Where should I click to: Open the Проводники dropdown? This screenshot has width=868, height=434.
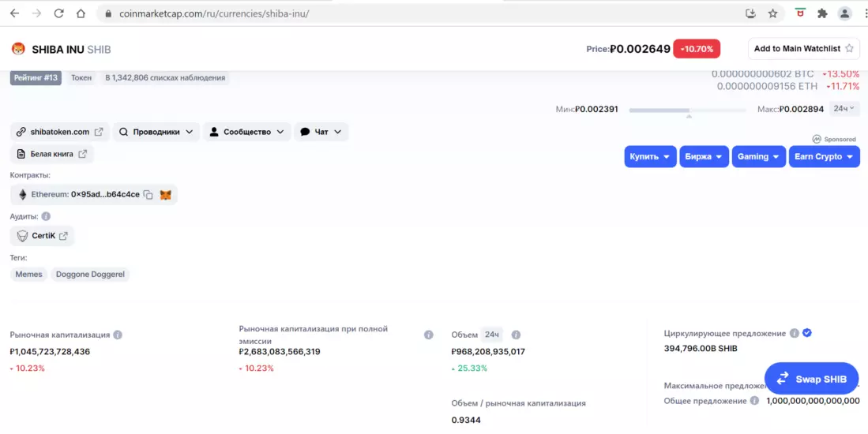[156, 132]
